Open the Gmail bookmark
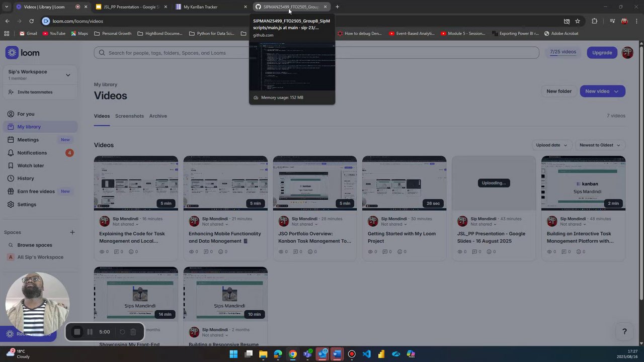The image size is (644, 362). (28, 34)
